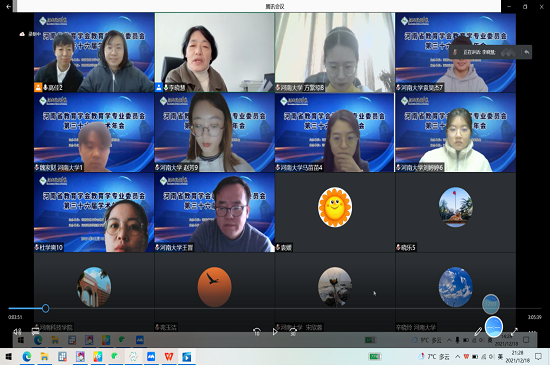The height and width of the screenshot is (365, 550).
Task: Play the recorded meeting video
Action: coord(275,331)
